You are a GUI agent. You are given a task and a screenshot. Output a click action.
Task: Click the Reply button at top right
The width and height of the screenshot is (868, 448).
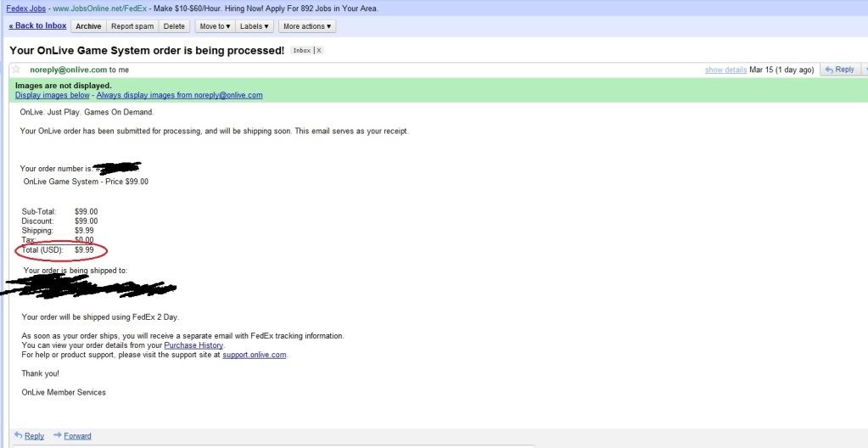[x=840, y=70]
